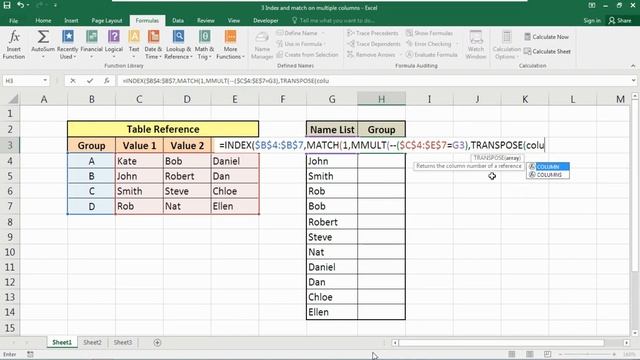Switch to the Page Layout tab
This screenshot has height=360, width=640.
click(x=107, y=20)
